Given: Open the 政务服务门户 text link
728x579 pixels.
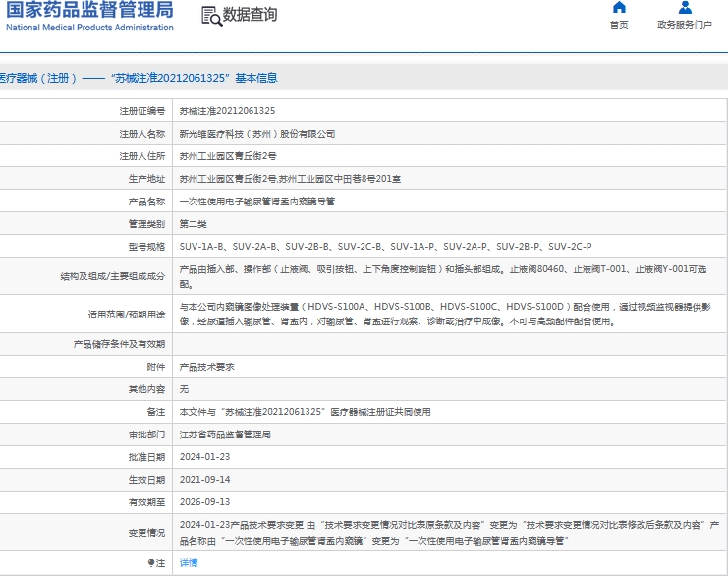Looking at the screenshot, I should (685, 25).
